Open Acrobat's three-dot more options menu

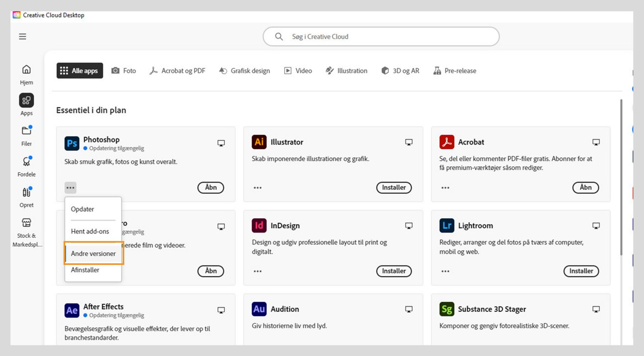(x=445, y=188)
